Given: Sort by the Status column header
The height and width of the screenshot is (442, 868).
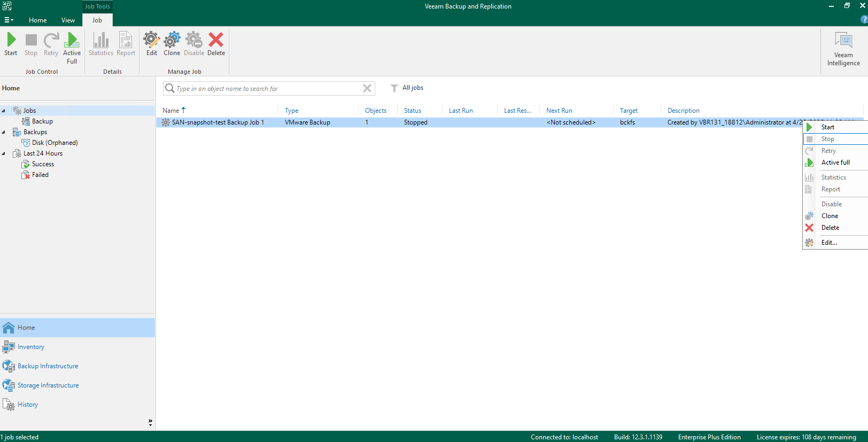Looking at the screenshot, I should 413,111.
